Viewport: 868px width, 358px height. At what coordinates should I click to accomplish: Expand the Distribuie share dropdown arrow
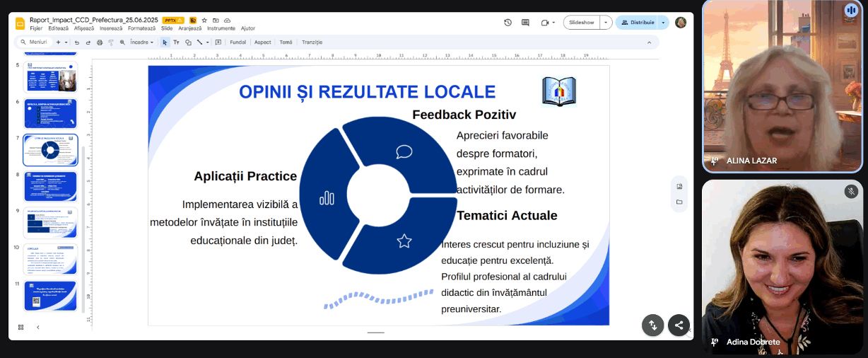[x=663, y=23]
